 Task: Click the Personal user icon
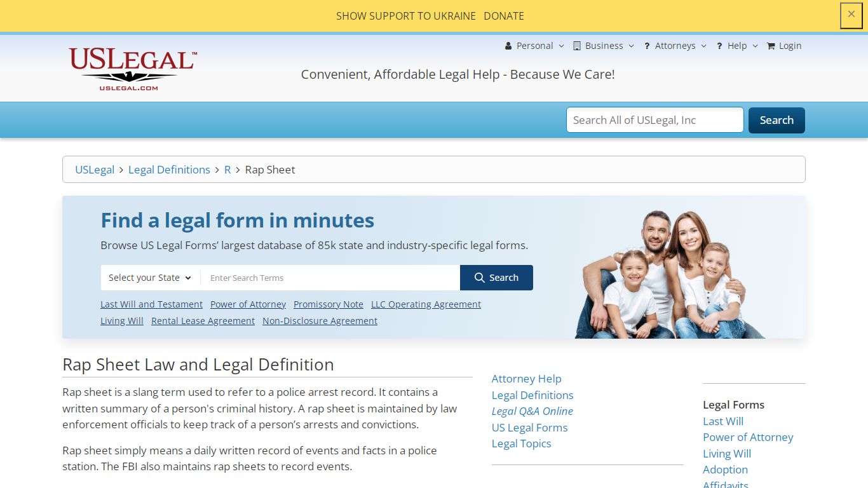(508, 46)
